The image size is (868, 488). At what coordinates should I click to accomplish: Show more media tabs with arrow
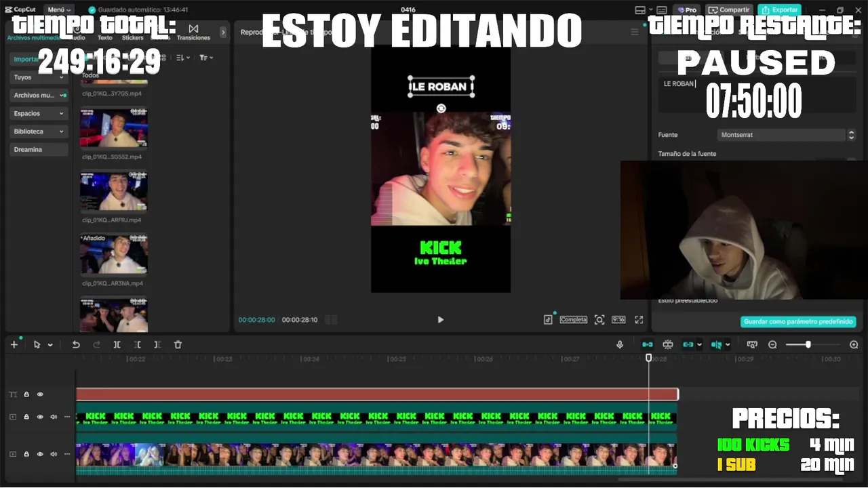click(x=223, y=33)
